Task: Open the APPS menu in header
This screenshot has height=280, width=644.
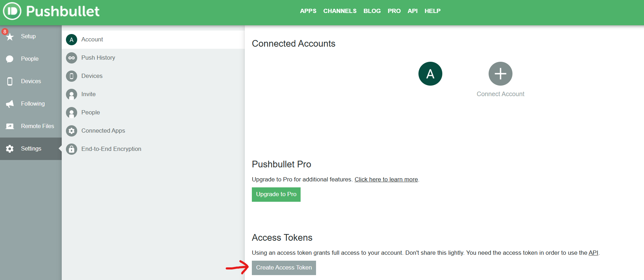Action: tap(308, 11)
